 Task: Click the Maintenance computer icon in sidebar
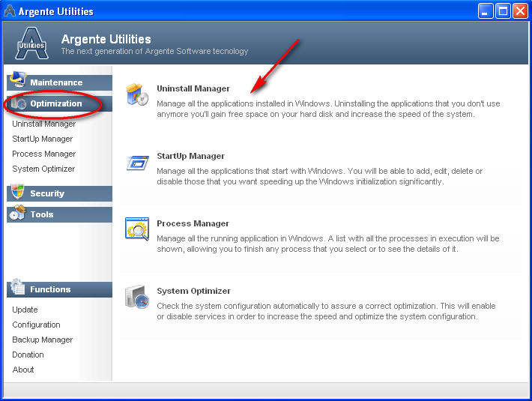click(x=18, y=79)
